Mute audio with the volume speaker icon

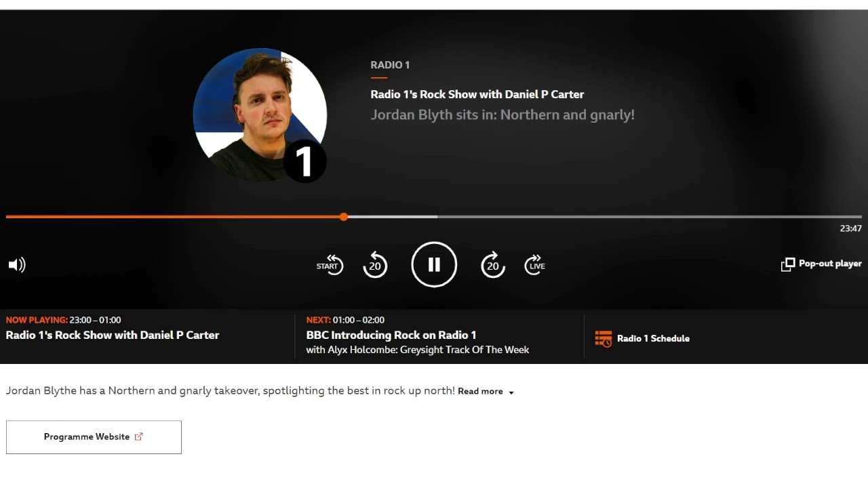[x=17, y=265]
